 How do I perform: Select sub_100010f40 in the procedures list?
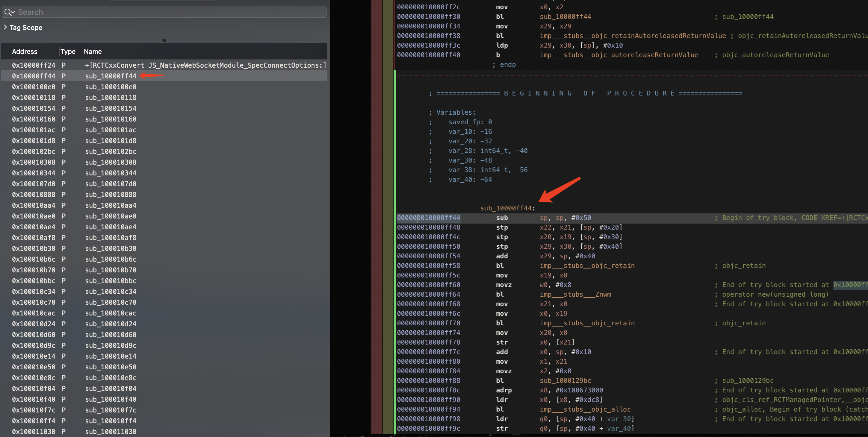coord(164,399)
